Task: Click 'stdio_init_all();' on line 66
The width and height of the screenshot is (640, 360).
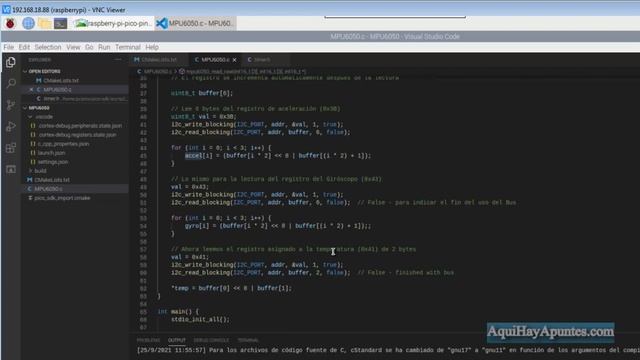Action: coord(200,319)
